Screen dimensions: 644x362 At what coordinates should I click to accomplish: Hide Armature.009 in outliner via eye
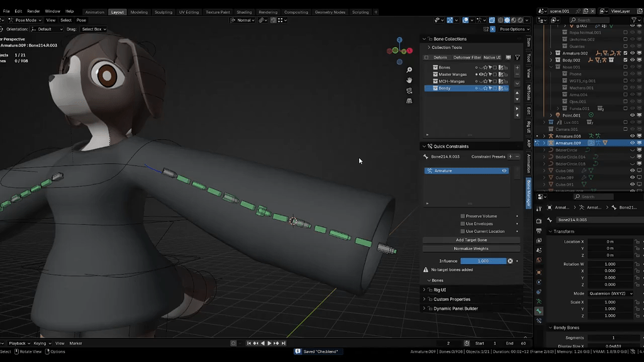(x=633, y=143)
